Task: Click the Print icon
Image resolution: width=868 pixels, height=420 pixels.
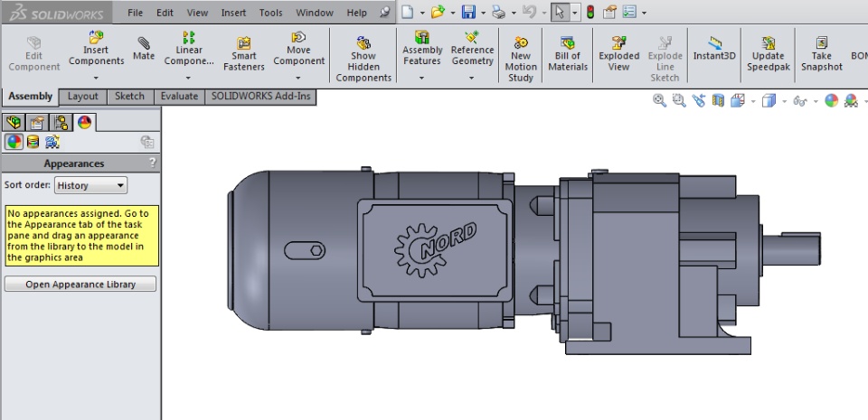Action: click(499, 12)
